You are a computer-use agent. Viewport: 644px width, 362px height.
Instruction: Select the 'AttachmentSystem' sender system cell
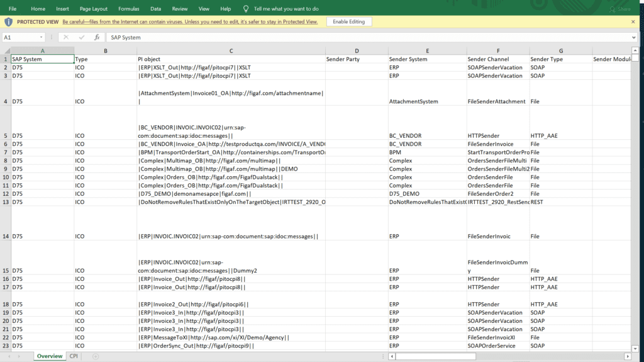427,93
